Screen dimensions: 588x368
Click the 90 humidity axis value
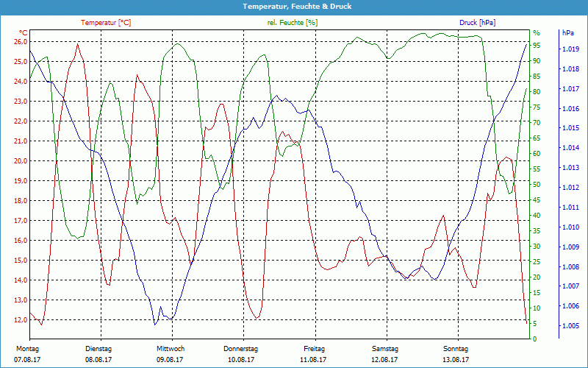click(x=537, y=61)
